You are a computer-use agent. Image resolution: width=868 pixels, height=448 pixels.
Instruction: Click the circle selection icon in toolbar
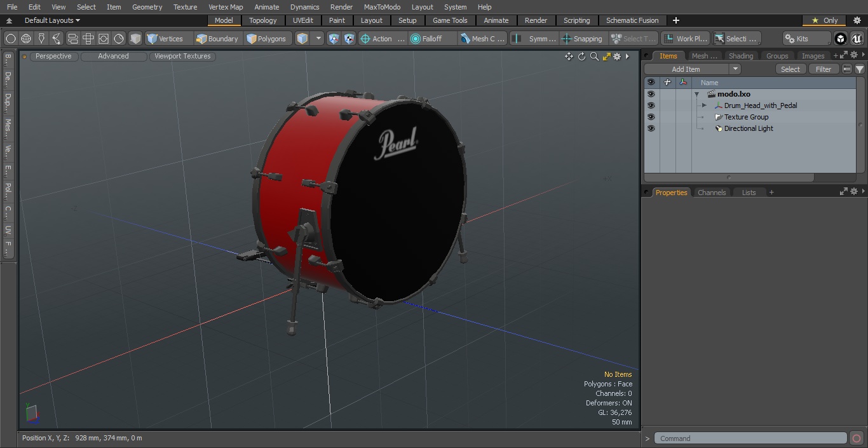[x=11, y=39]
